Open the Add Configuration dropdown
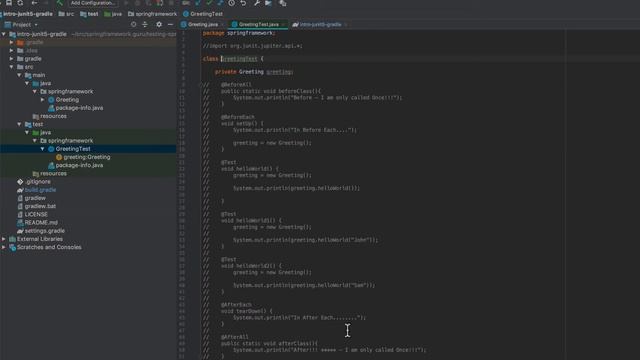Screen dimensions: 640x360 tap(93, 3)
